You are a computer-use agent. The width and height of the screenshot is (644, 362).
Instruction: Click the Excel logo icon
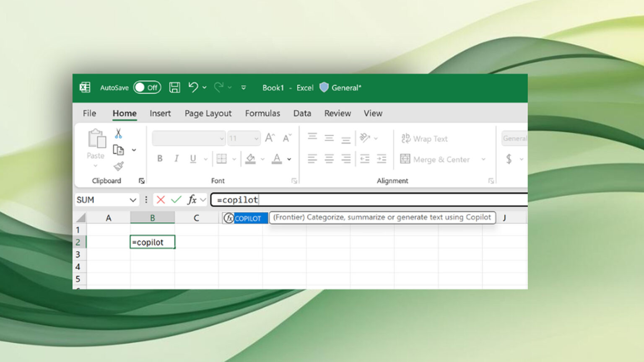pos(85,87)
